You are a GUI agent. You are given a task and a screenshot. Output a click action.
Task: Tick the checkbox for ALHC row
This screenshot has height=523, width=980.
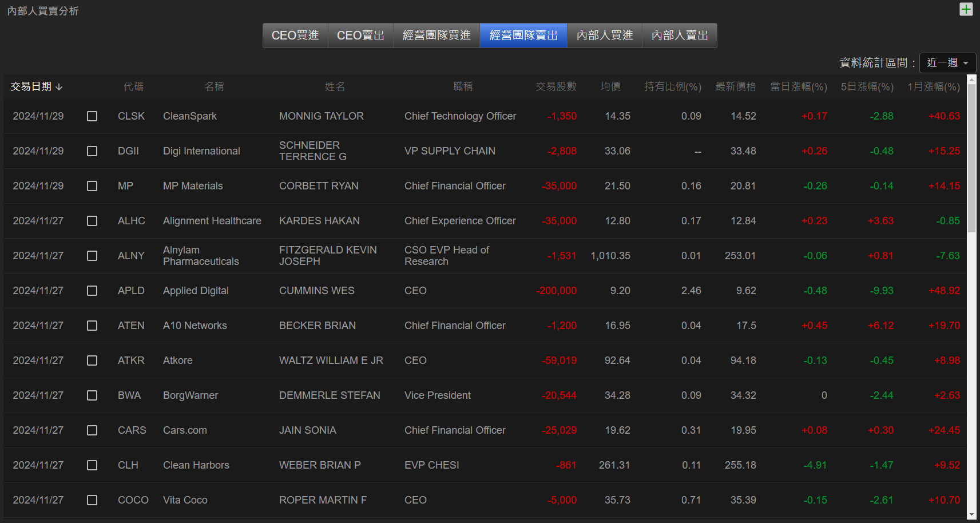pos(92,221)
